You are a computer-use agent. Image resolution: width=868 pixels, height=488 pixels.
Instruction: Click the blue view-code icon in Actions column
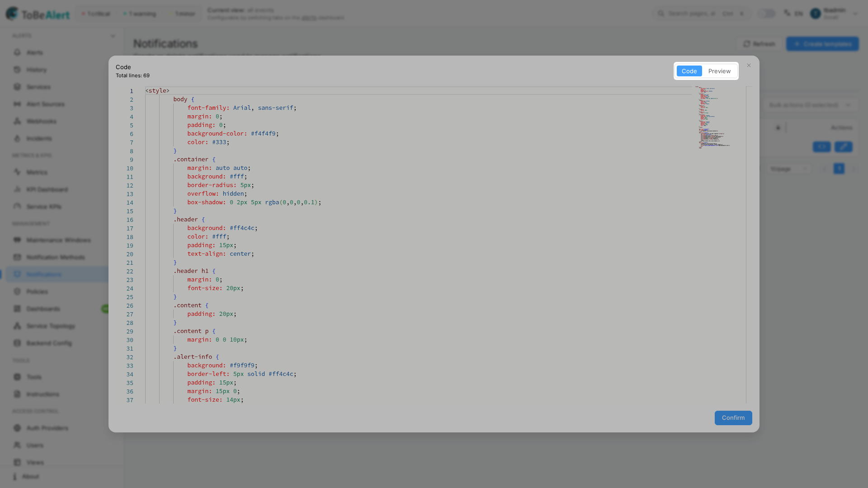click(821, 147)
